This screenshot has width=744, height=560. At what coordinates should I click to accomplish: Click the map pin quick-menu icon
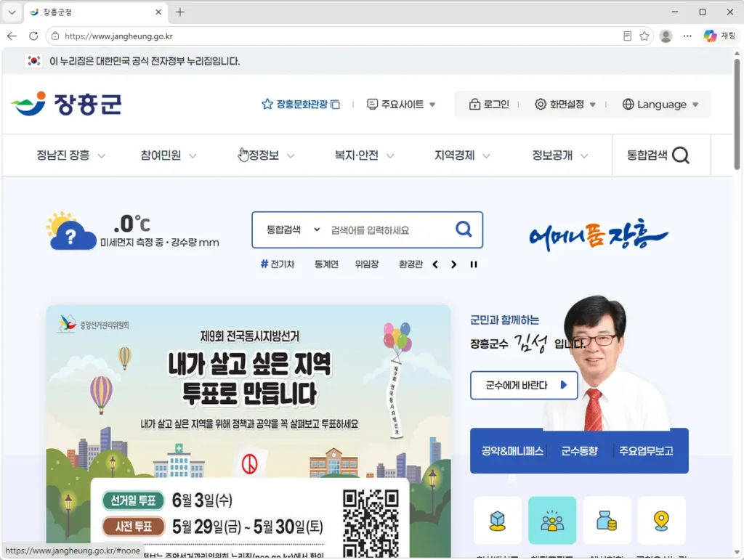661,521
